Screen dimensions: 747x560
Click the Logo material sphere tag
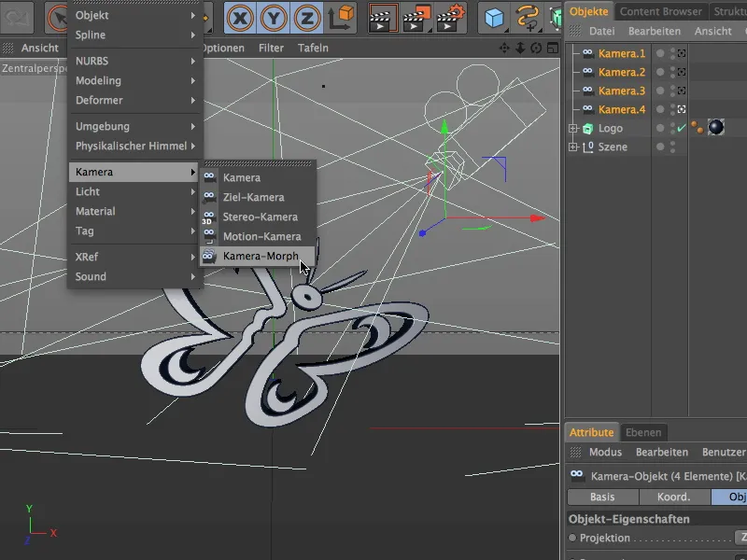[x=716, y=127]
